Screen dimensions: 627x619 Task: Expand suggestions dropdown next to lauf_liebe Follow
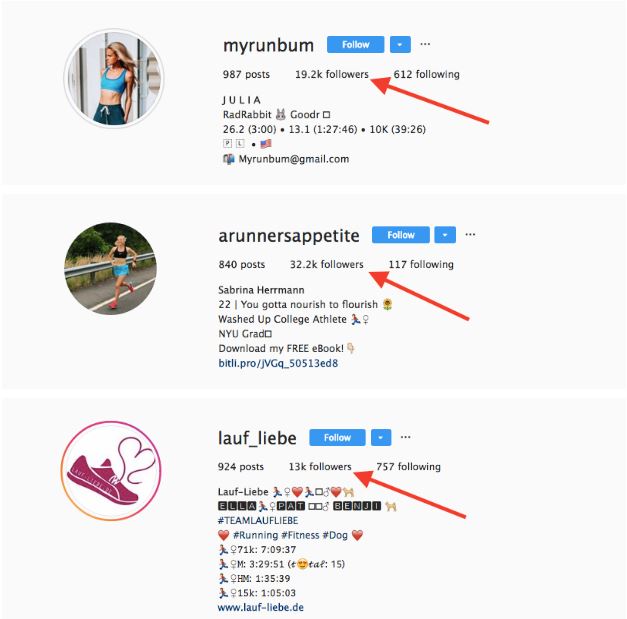coord(381,437)
